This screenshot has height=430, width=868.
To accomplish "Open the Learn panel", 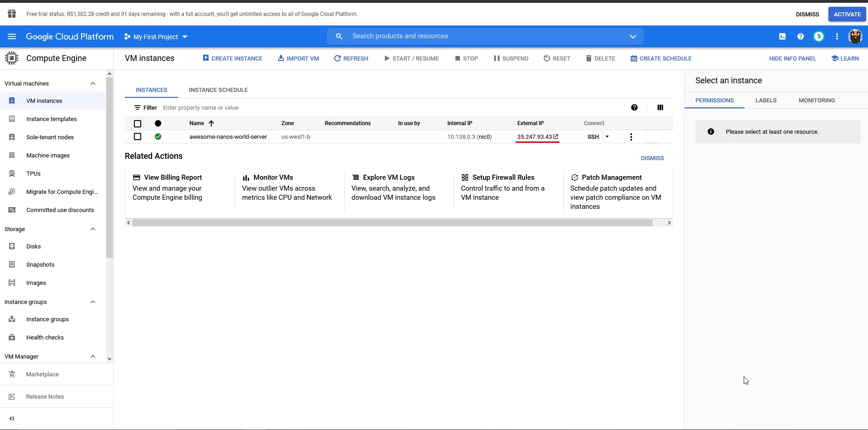I will coord(845,58).
